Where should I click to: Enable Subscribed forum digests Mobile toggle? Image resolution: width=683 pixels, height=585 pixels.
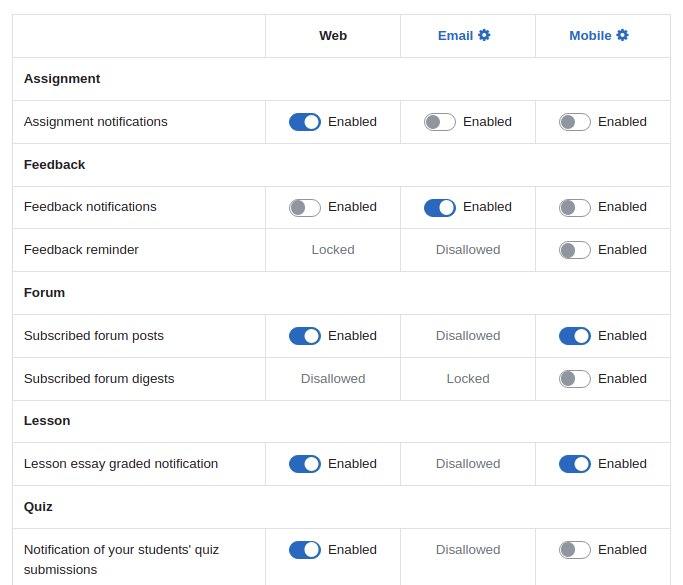[x=575, y=379]
